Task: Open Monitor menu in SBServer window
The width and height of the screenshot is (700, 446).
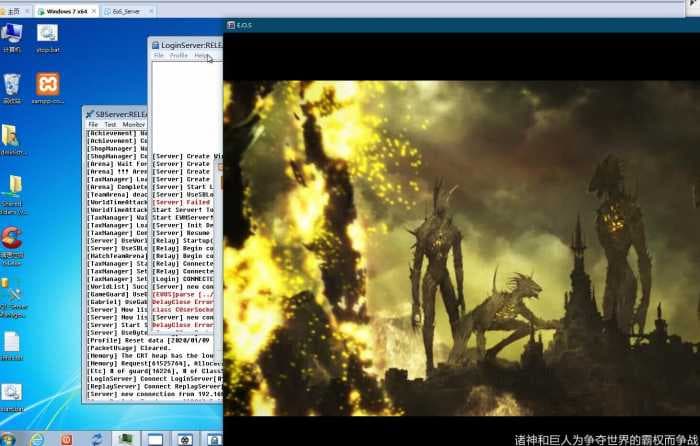Action: [x=133, y=125]
